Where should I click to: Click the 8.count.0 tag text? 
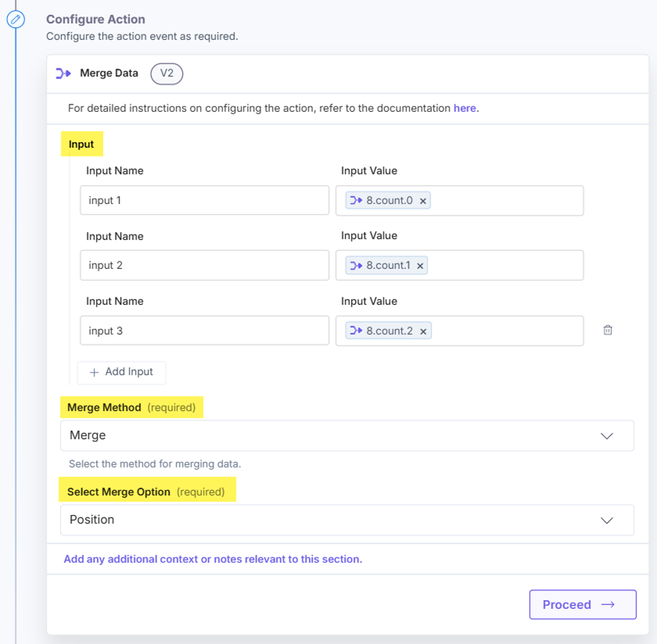[390, 200]
